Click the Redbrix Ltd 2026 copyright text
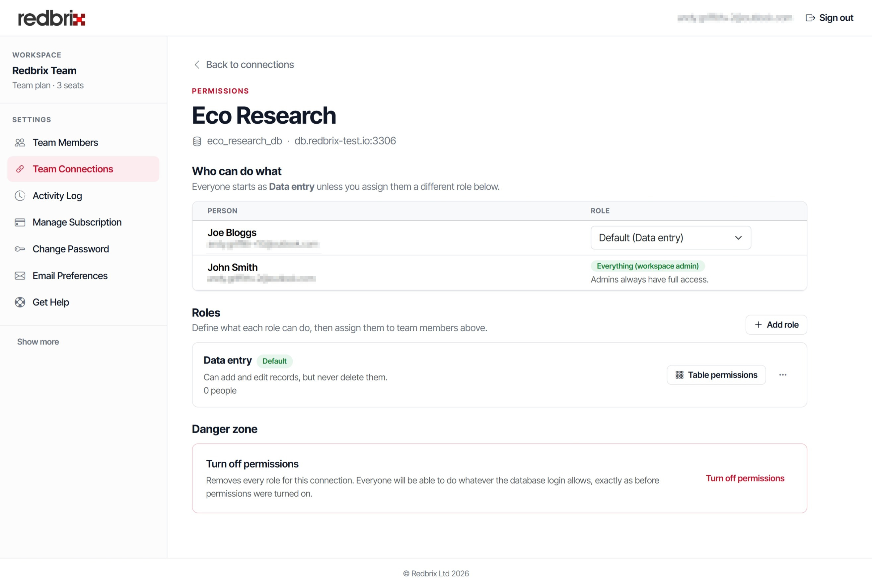 [x=436, y=573]
